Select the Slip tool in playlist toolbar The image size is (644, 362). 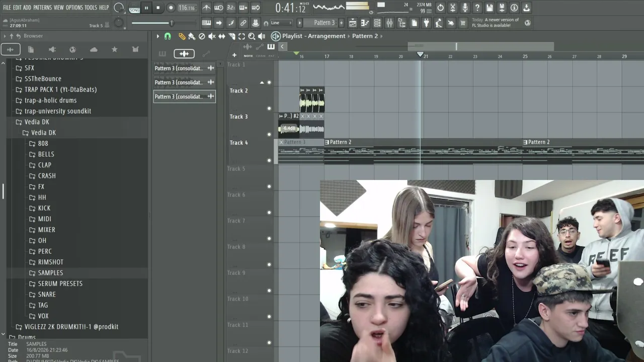(x=222, y=36)
